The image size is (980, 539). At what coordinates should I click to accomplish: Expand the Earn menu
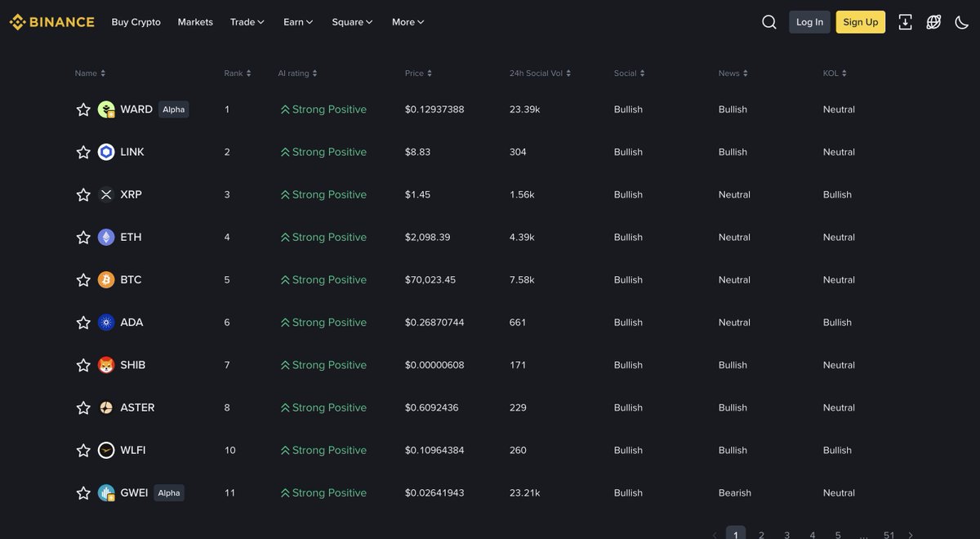[298, 22]
